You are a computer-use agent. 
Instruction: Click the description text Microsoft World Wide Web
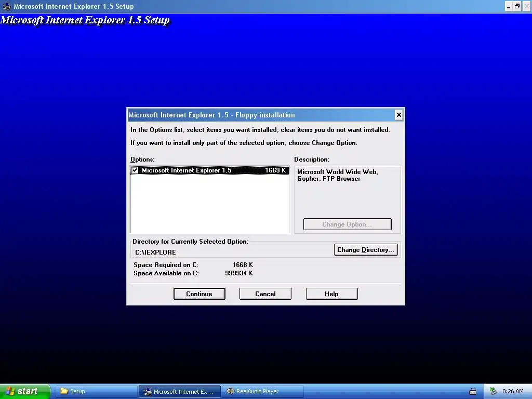pos(338,171)
